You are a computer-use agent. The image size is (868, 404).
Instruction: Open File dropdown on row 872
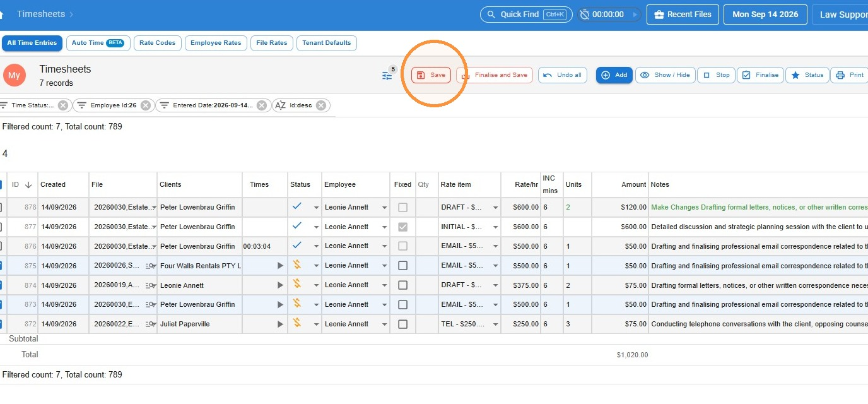tap(155, 324)
